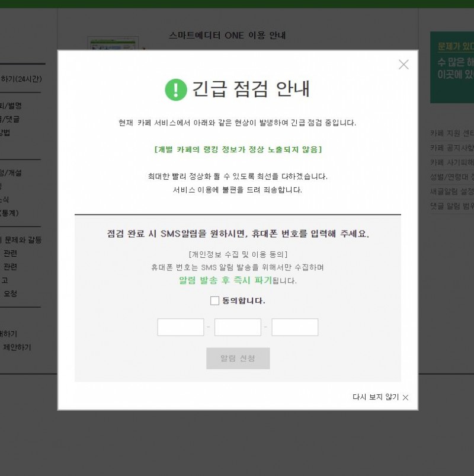Focus the middle phone number field
This screenshot has height=476, width=474.
pos(238,327)
